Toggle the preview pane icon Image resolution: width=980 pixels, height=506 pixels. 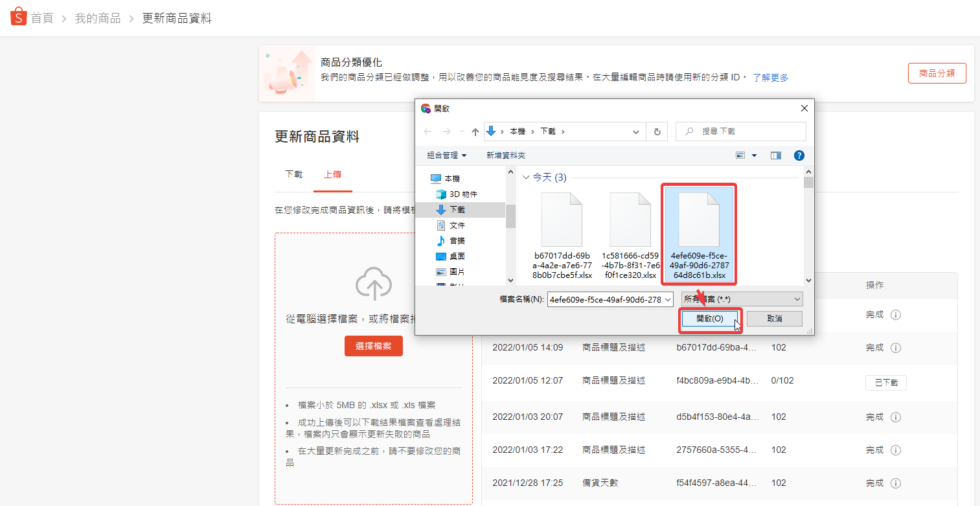tap(775, 155)
